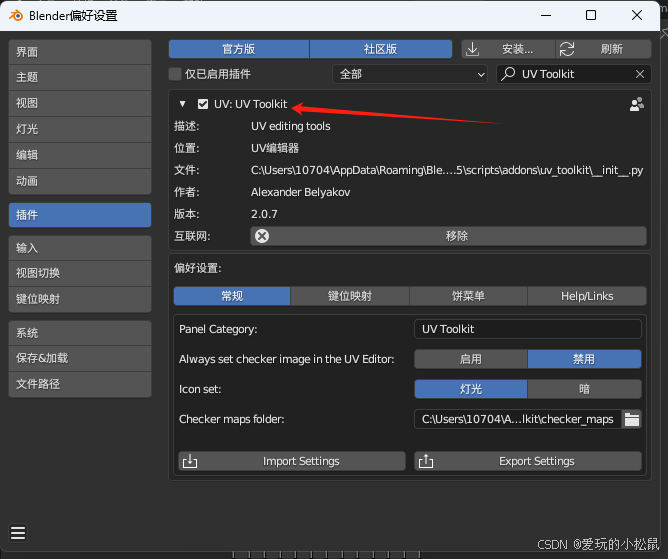Toggle the Official addons filter

pos(239,49)
